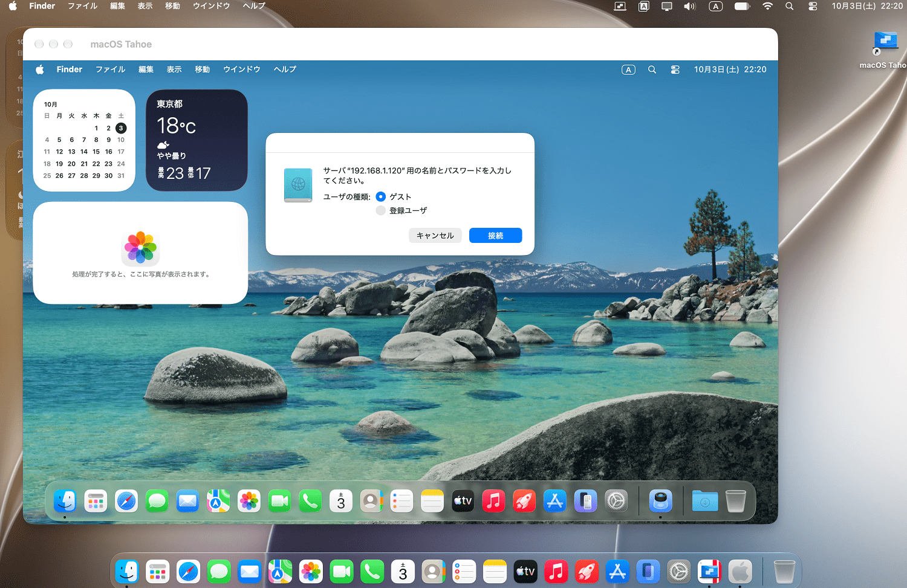This screenshot has height=588, width=907.
Task: Open the 移動 menu in the guest menu bar
Action: pos(203,69)
